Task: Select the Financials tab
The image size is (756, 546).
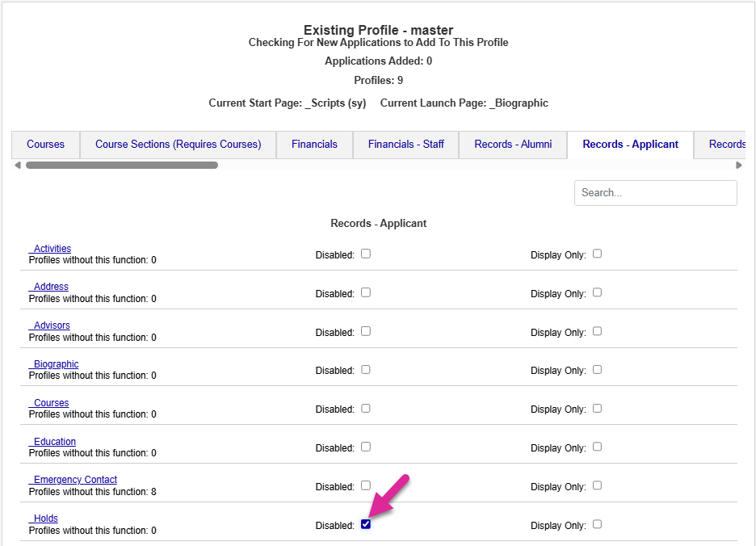Action: (314, 145)
